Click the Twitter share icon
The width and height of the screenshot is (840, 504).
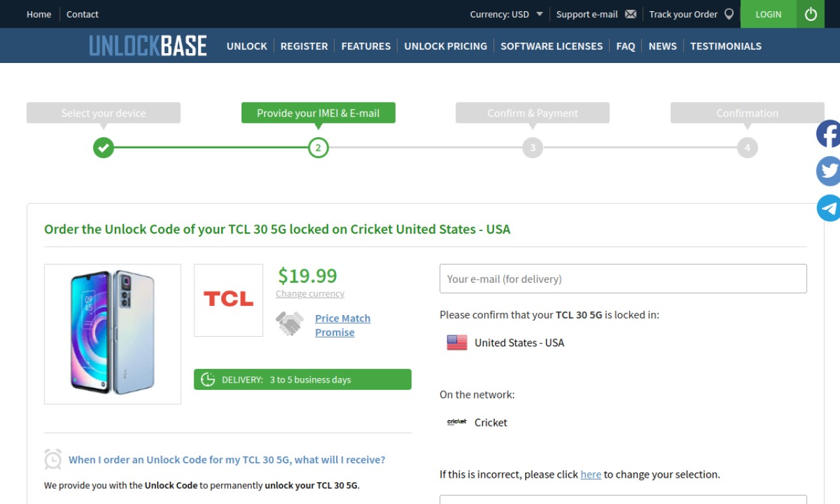pos(828,171)
